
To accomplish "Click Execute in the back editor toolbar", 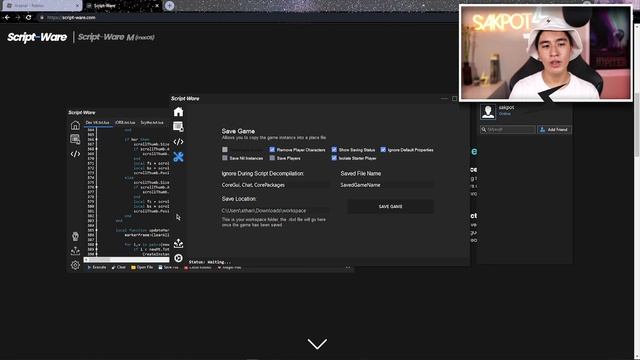I will click(x=97, y=267).
